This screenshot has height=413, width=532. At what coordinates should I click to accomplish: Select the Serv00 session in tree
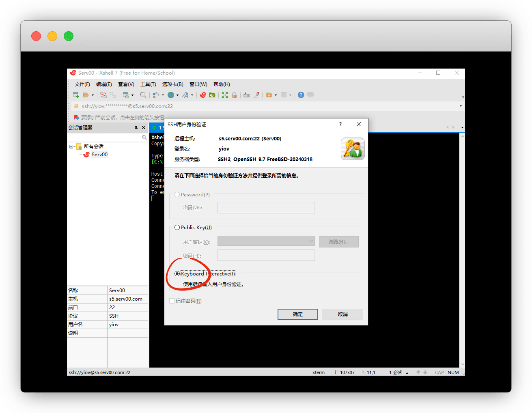(99, 155)
